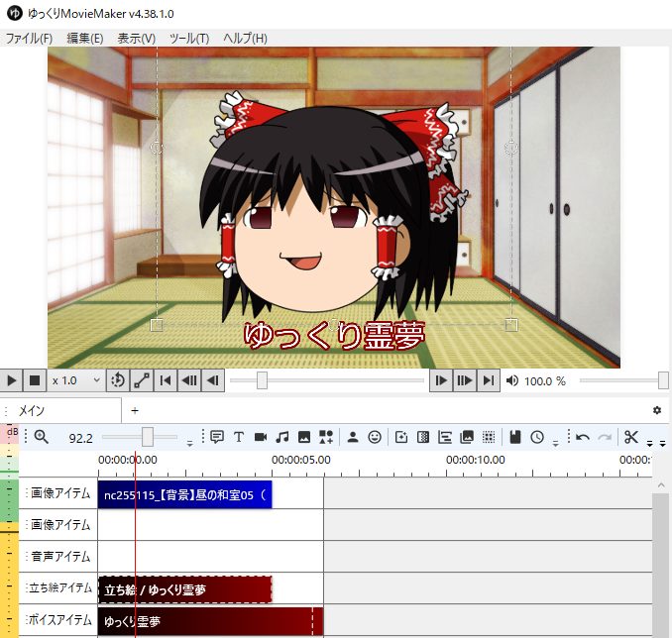
Task: Click the undo arrow icon
Action: coord(583,437)
